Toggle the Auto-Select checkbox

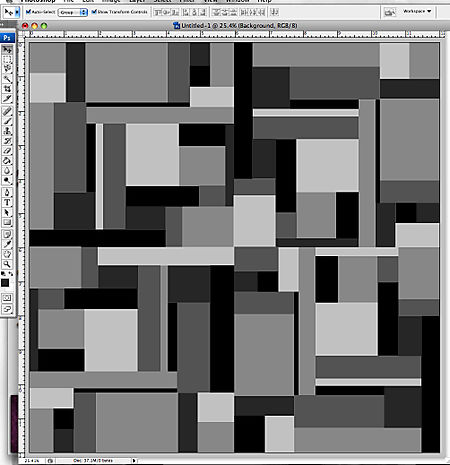click(28, 12)
